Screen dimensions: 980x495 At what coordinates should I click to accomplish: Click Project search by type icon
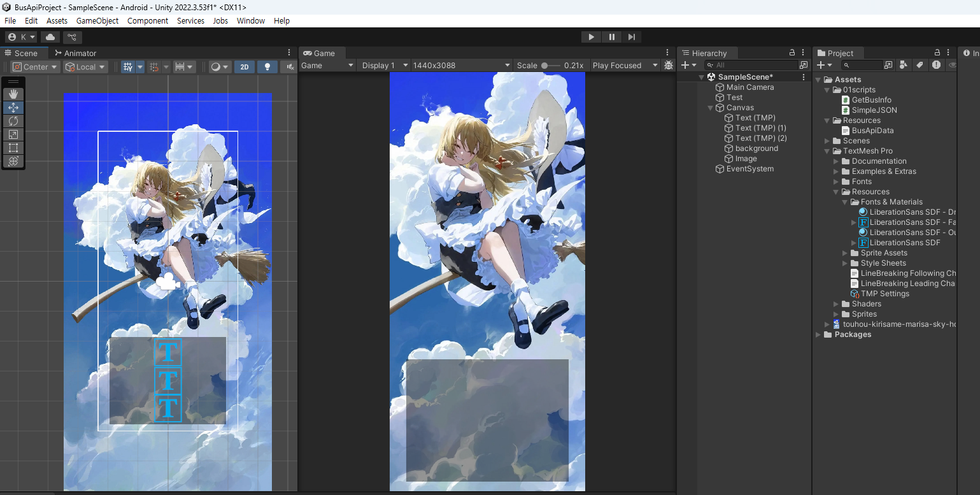[x=904, y=65]
